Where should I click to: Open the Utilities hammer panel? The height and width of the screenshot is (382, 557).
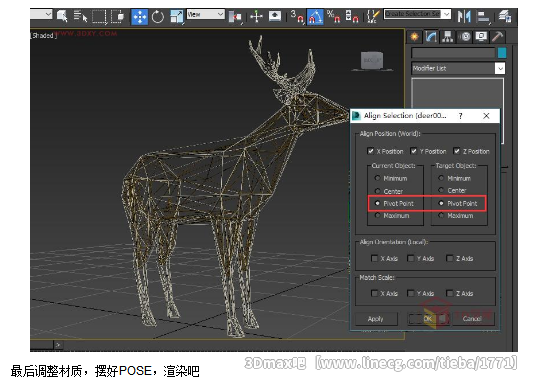498,37
